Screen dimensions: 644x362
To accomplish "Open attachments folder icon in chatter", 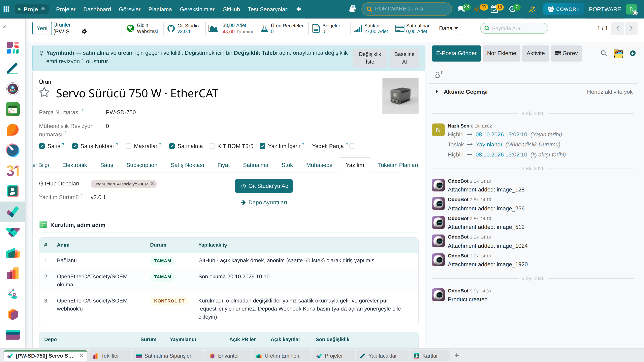I will pos(618,53).
